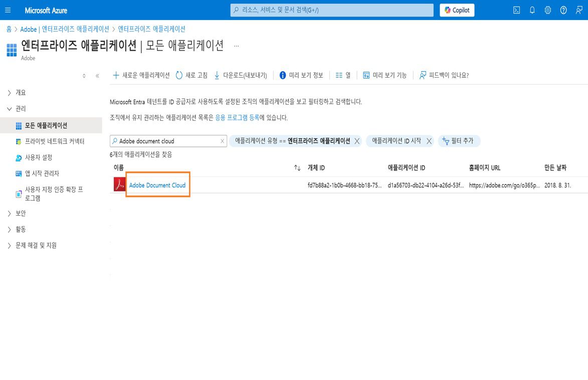Open Copilot in the top bar

pos(456,10)
